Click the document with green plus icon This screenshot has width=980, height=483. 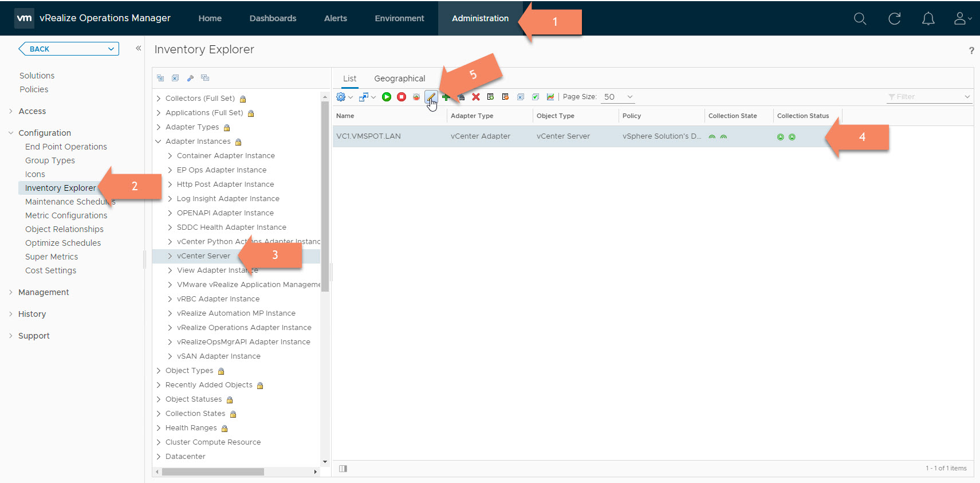click(x=490, y=97)
